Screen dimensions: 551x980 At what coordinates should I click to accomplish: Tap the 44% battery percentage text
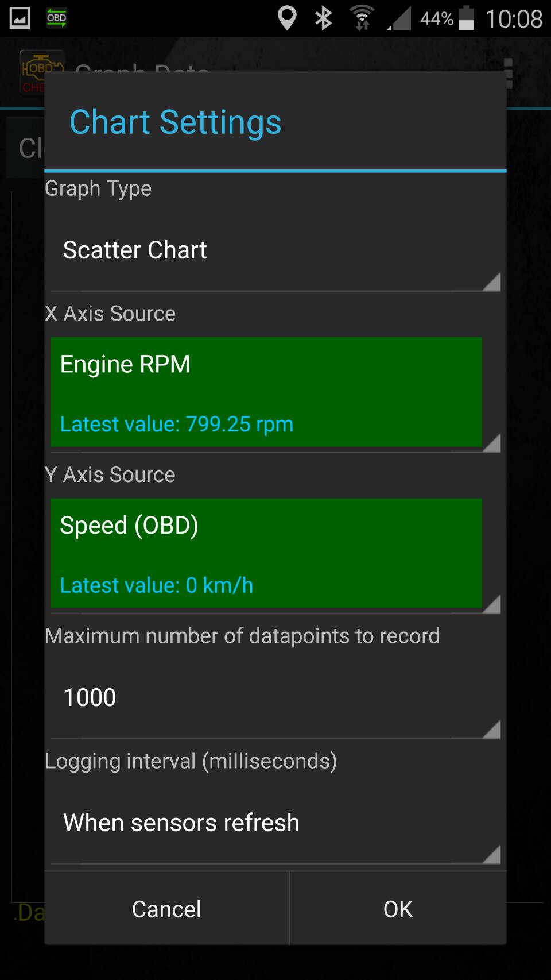click(x=436, y=19)
